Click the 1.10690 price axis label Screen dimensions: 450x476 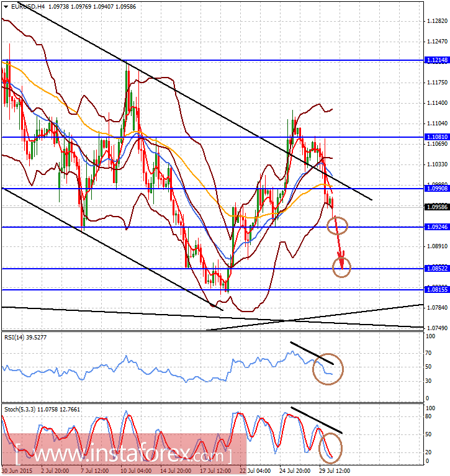pyautogui.click(x=437, y=143)
